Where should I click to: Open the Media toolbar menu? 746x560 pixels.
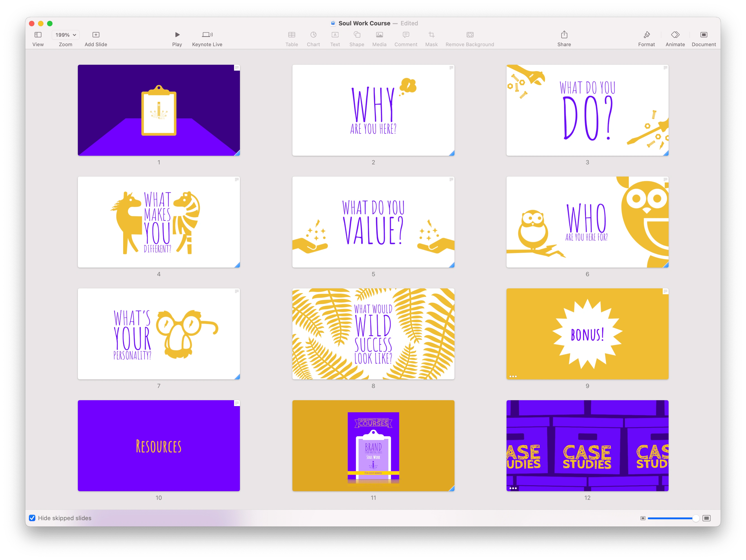click(379, 35)
